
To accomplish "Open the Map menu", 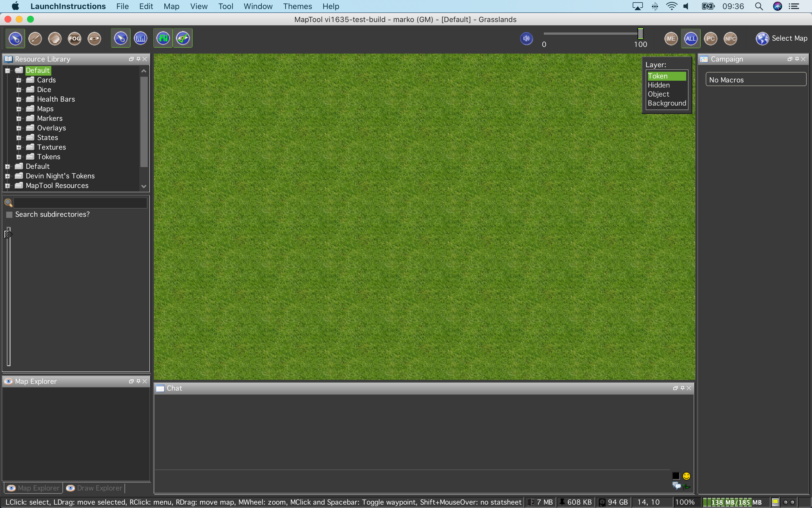I will 171,6.
